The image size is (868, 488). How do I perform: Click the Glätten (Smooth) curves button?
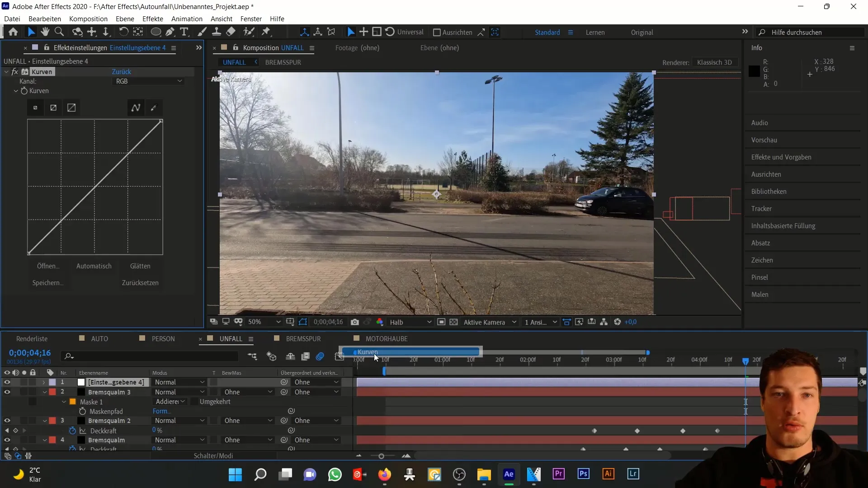[x=140, y=266]
